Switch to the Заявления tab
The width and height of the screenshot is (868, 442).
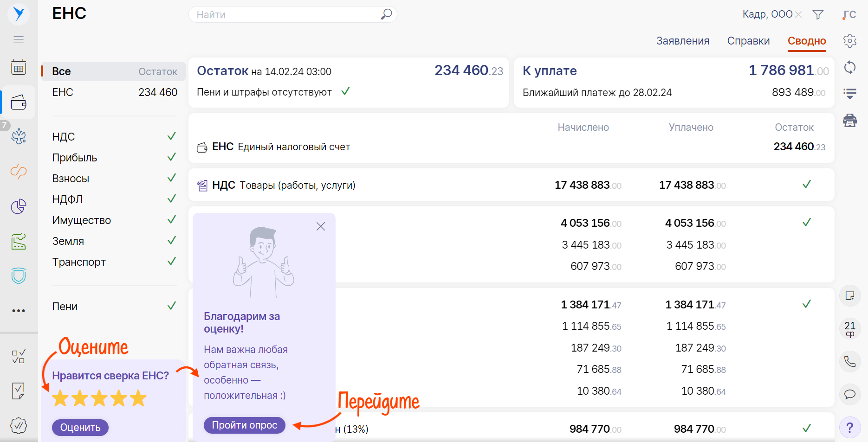coord(682,41)
